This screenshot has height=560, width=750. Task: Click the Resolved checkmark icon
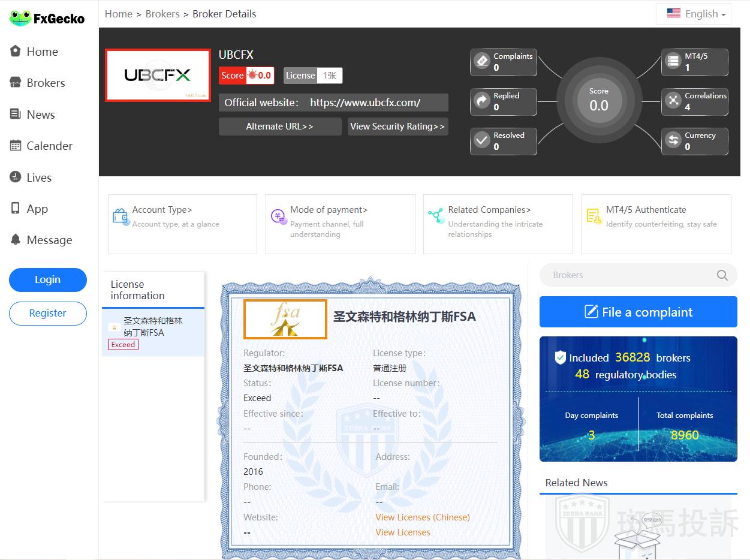click(x=482, y=140)
